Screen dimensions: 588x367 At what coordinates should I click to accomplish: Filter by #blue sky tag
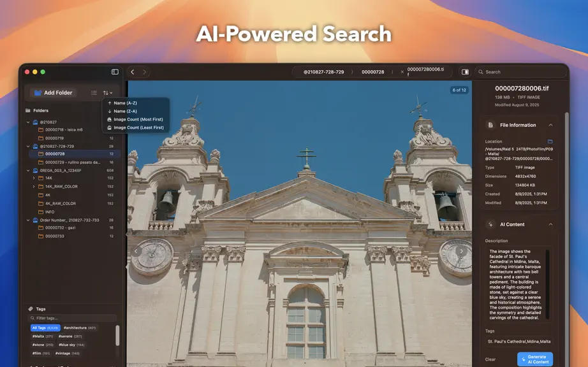coord(71,345)
